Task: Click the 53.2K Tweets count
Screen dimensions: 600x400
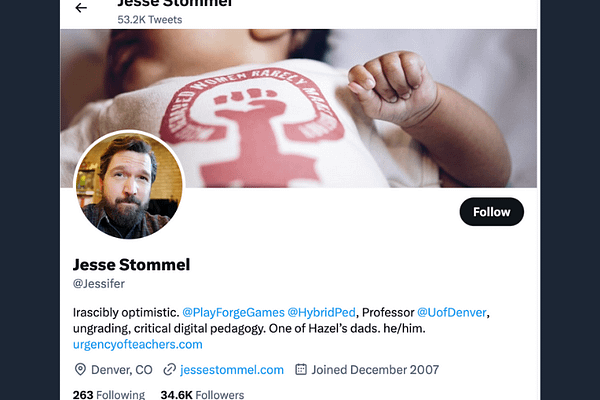Action: (150, 19)
